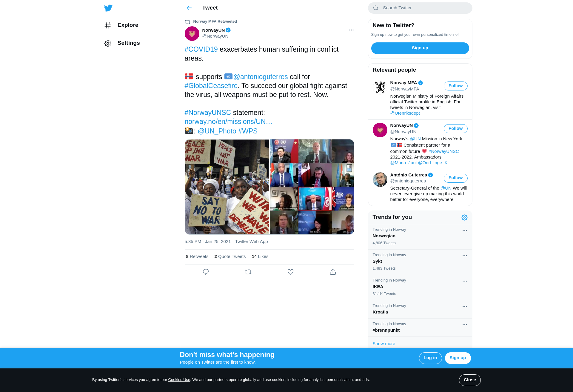Screen dimensions: 573x392
Task: Click the reply speech bubble icon
Action: coord(206,272)
